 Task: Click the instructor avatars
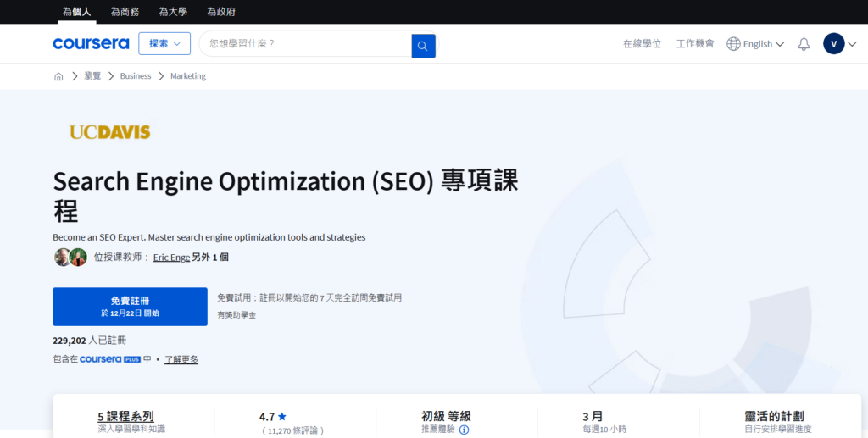click(x=71, y=258)
